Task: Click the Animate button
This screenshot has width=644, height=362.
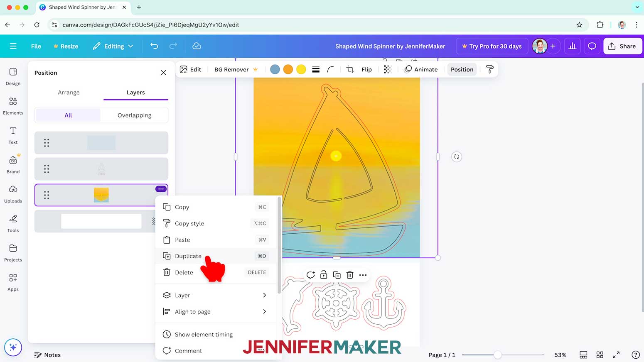Action: coord(421,69)
